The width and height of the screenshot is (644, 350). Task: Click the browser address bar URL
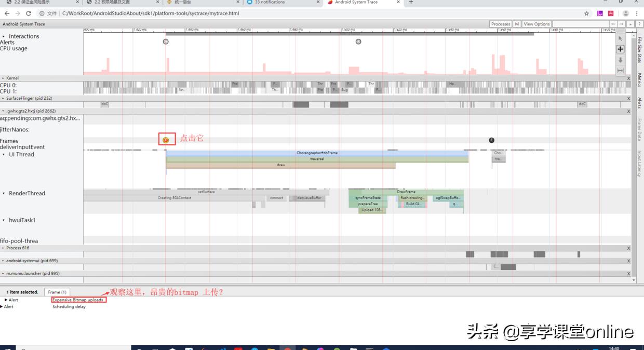(151, 14)
